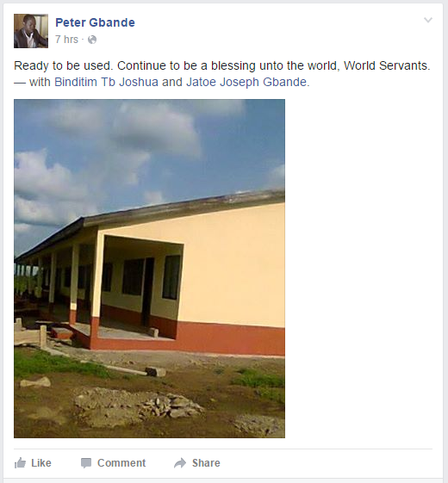Open the post options chevron menu
Viewport: 448px width, 483px height.
point(428,21)
